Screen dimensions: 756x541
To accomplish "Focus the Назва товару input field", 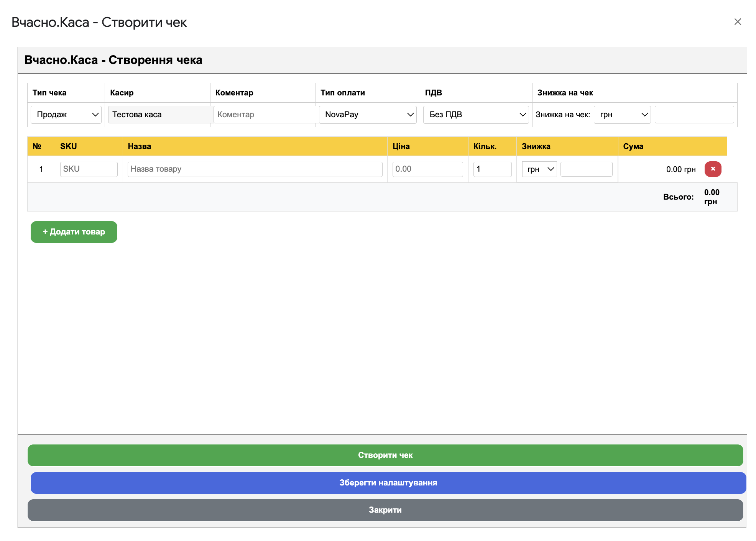I will 255,169.
